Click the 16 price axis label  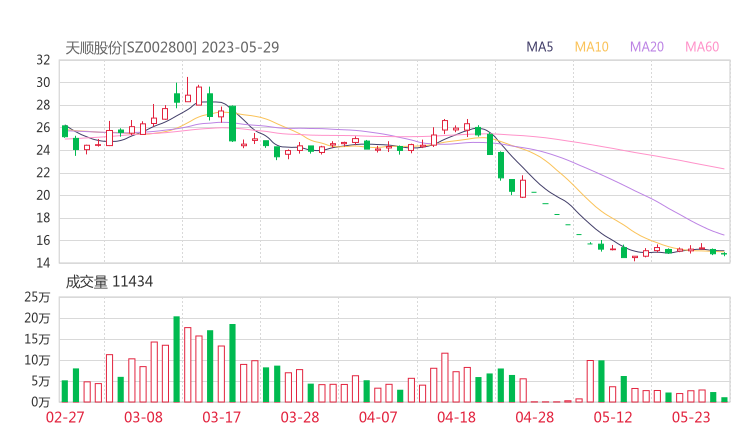click(x=43, y=240)
